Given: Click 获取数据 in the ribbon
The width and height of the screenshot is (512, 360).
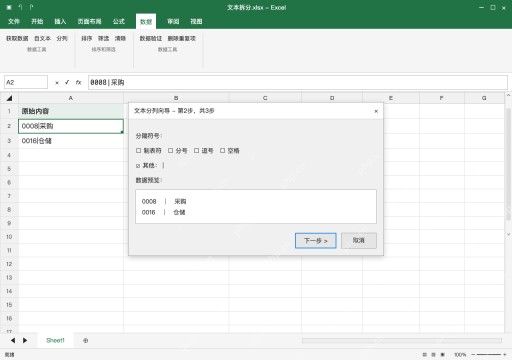Looking at the screenshot, I should [x=17, y=39].
